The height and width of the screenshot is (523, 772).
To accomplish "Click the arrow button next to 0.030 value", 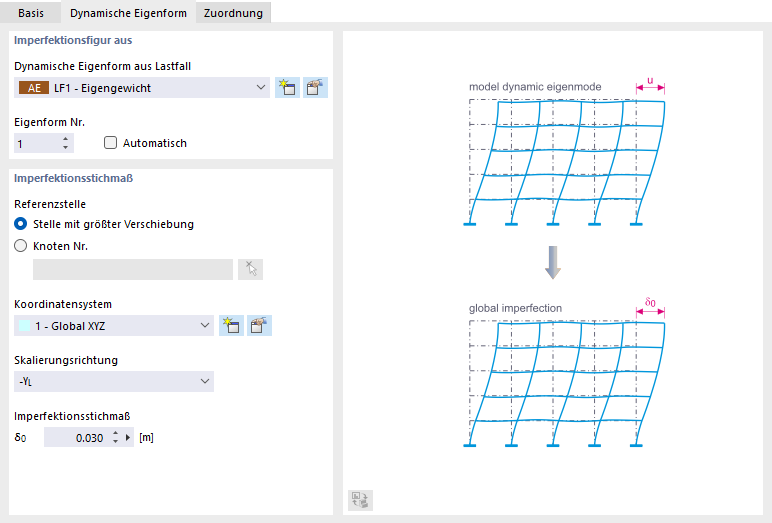I will 128,437.
